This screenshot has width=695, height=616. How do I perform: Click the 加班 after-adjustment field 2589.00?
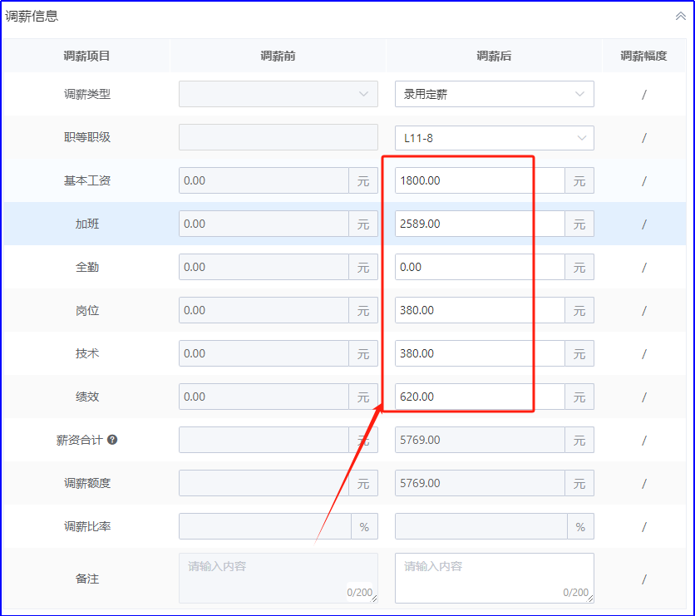(x=479, y=224)
